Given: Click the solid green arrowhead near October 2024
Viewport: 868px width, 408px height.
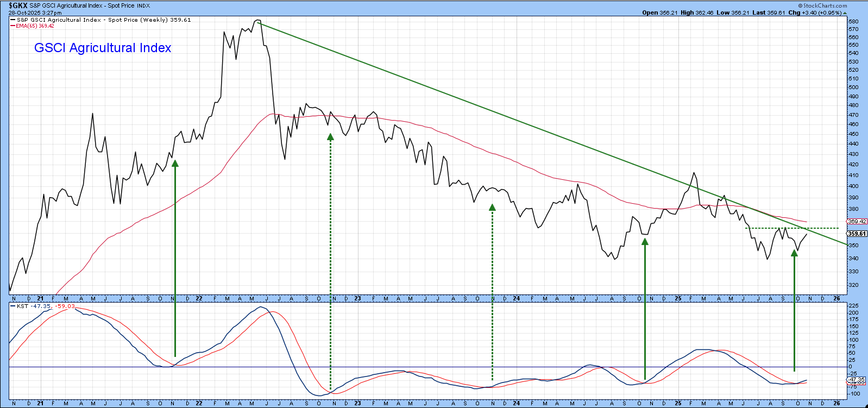Looking at the screenshot, I should tap(645, 242).
